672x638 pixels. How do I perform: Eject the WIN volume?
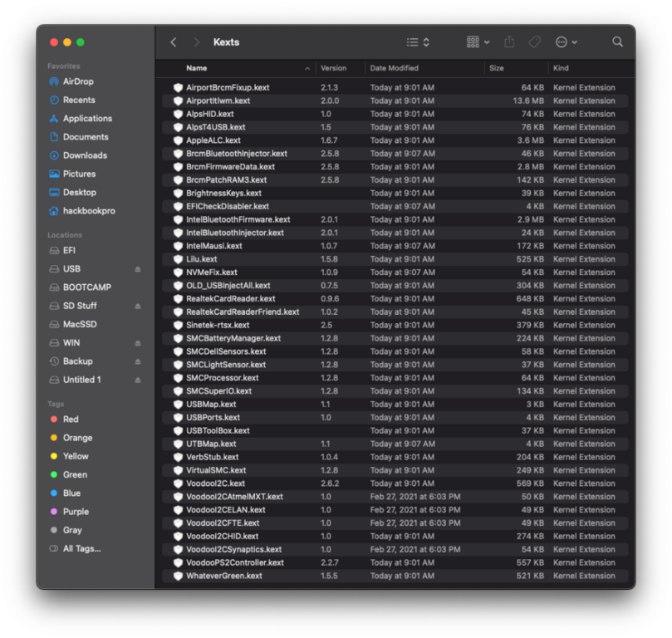138,343
